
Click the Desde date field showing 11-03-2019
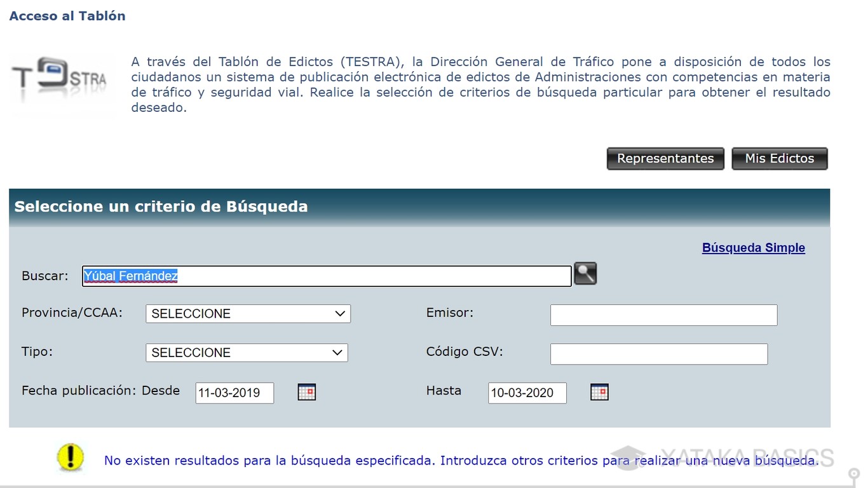[x=233, y=393]
